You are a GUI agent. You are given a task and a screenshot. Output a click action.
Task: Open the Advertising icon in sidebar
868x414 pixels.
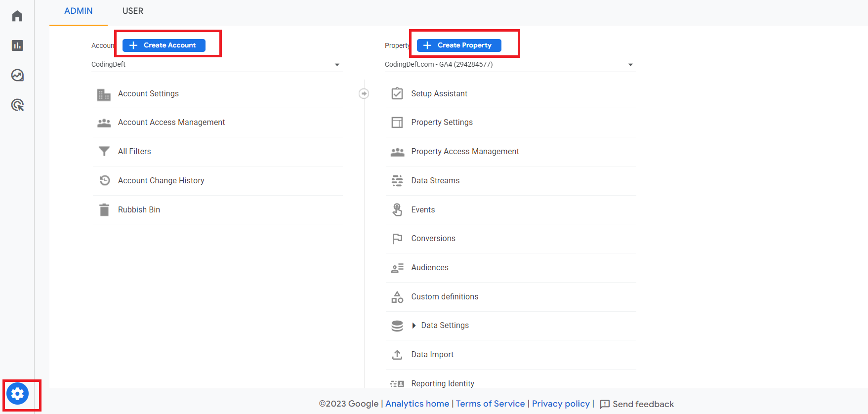[17, 105]
